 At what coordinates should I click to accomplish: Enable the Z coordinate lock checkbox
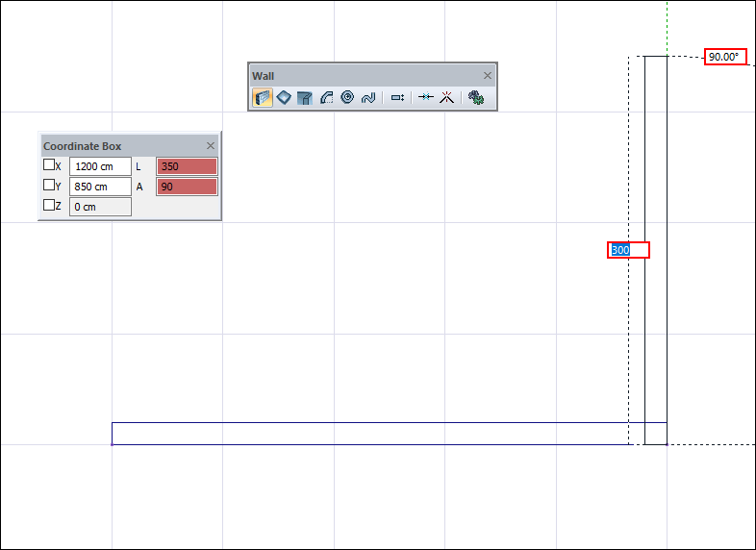pos(49,206)
